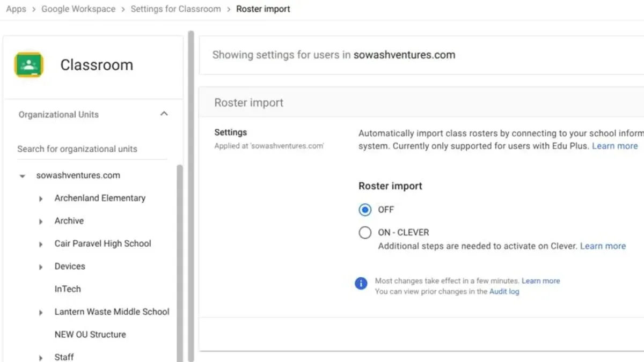Screen dimensions: 644x362
Task: Click the Roster import breadcrumb item
Action: pos(263,9)
